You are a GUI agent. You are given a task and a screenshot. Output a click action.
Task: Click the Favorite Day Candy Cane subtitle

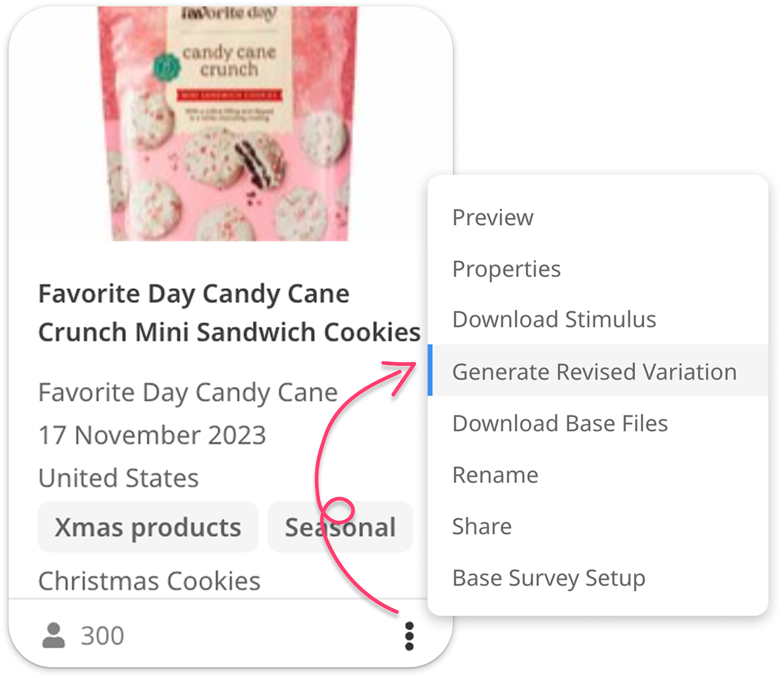[188, 393]
